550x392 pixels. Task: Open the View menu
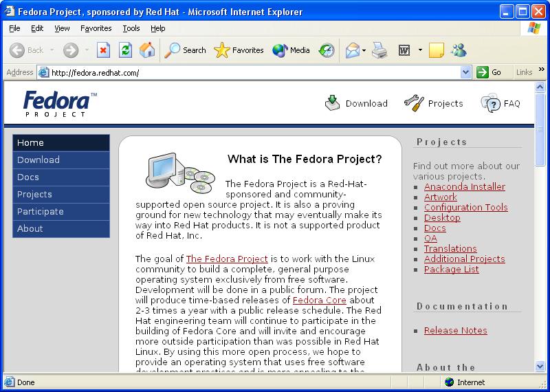pyautogui.click(x=62, y=28)
